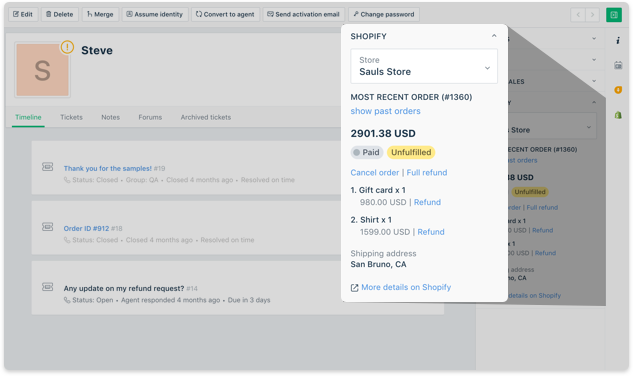Click Assume identity button
The image size is (633, 376).
155,14
